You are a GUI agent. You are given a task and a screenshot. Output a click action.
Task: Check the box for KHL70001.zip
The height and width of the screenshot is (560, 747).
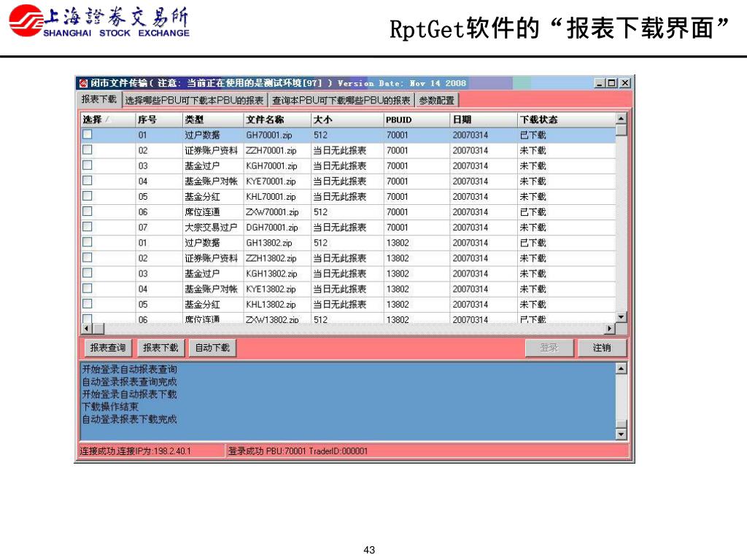(88, 196)
